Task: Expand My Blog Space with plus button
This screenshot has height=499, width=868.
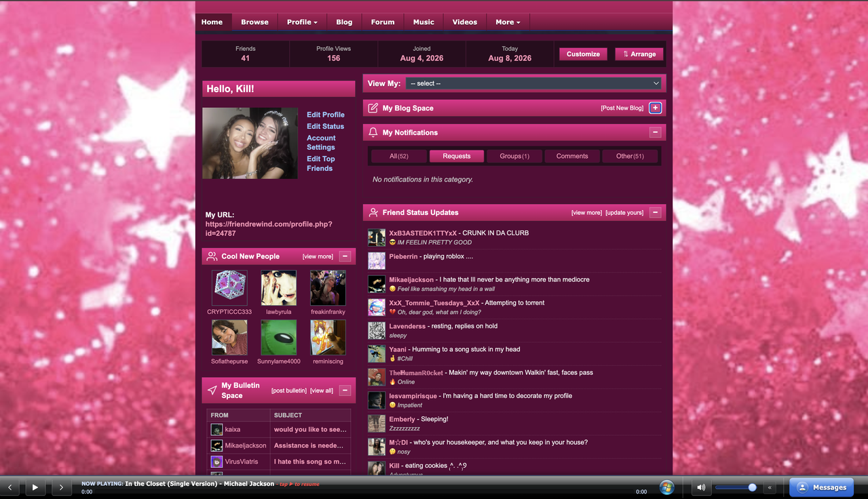Action: pos(655,108)
